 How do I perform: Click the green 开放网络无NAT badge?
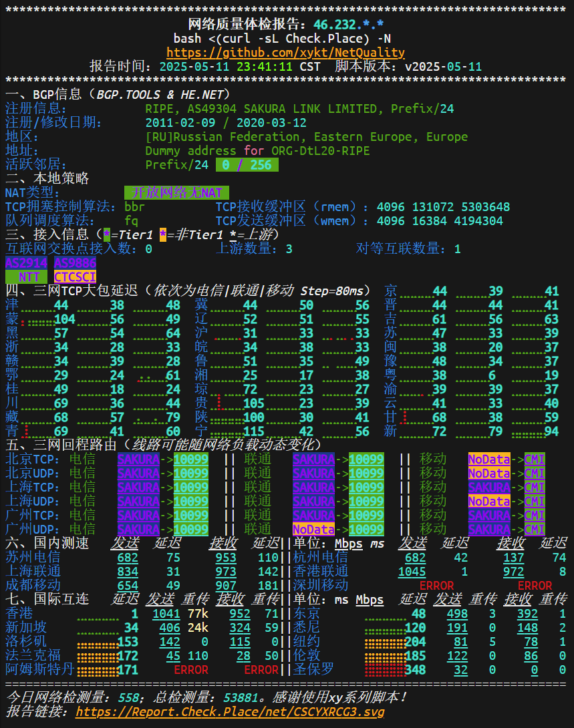point(172,192)
